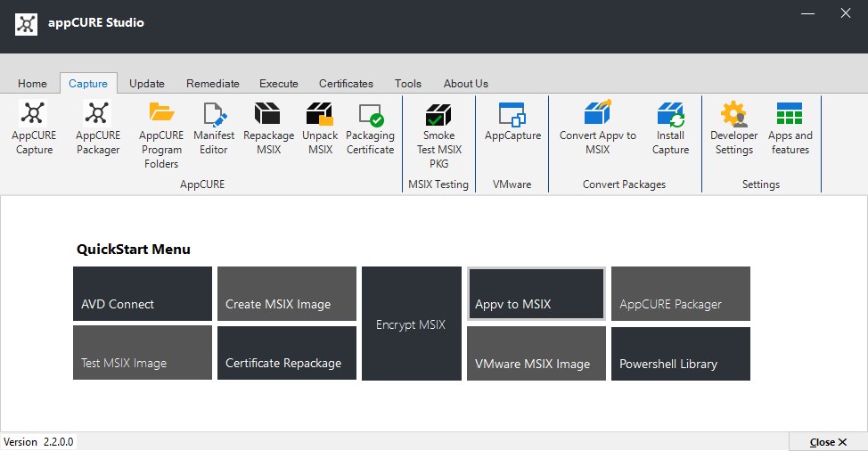Close the window with the title bar X
The width and height of the screenshot is (868, 451).
click(x=846, y=13)
